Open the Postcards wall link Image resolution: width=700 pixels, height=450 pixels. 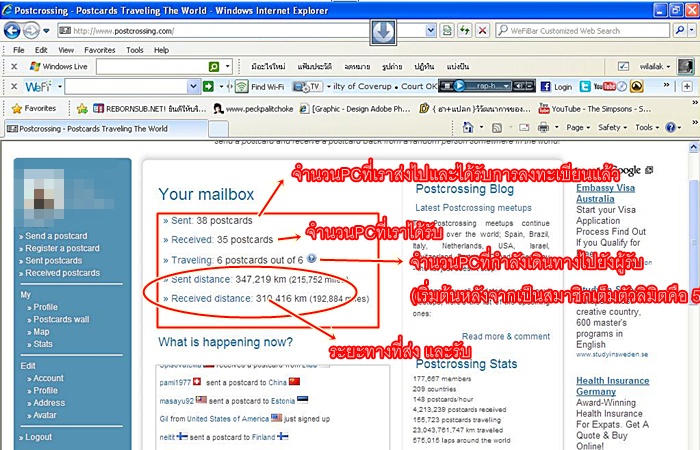pyautogui.click(x=61, y=319)
